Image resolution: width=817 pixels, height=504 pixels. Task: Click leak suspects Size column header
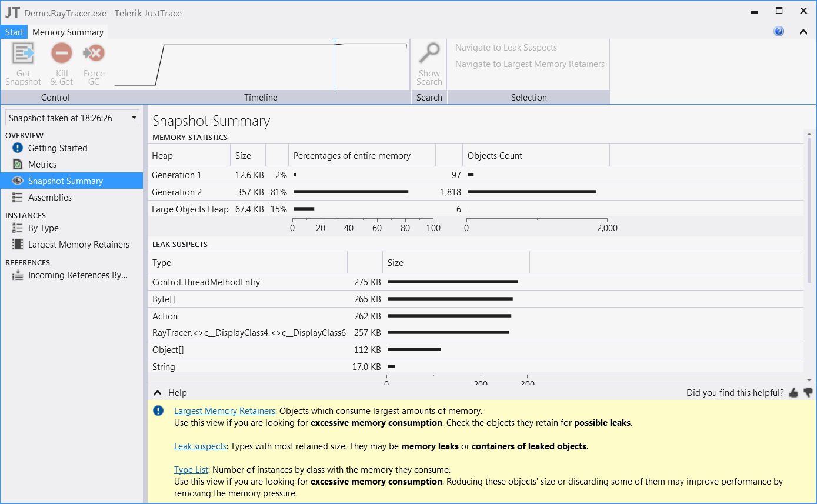click(x=456, y=263)
